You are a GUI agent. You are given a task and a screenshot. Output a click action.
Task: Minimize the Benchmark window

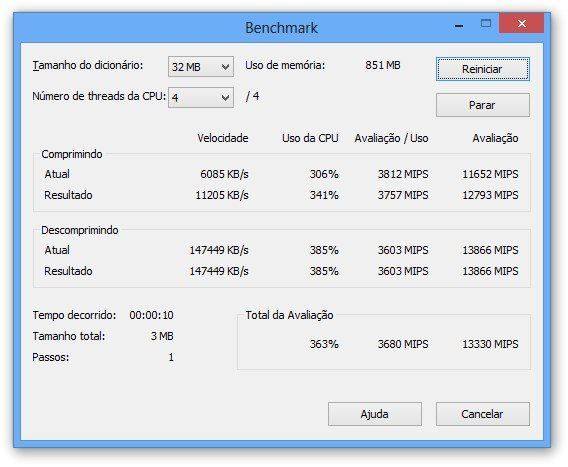coord(459,25)
